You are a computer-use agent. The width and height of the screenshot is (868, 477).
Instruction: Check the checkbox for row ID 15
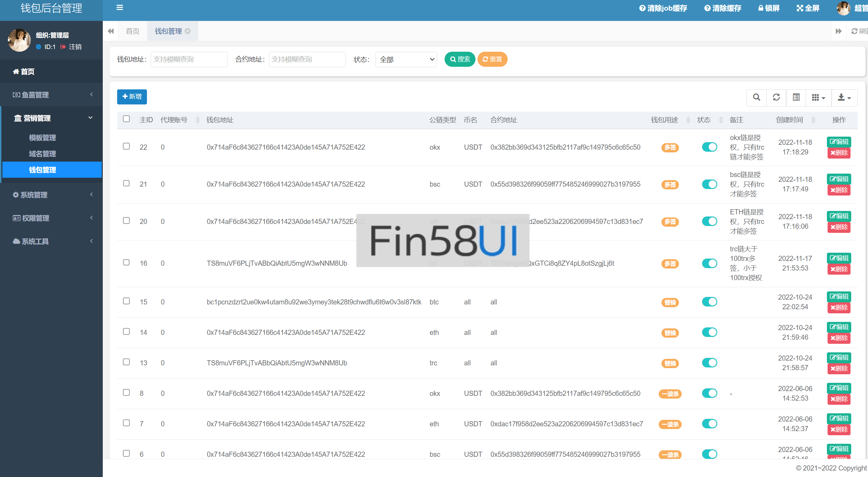[x=126, y=301]
